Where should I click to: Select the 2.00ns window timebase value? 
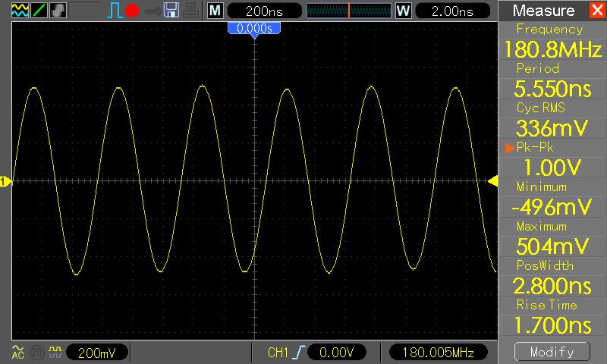(x=452, y=11)
